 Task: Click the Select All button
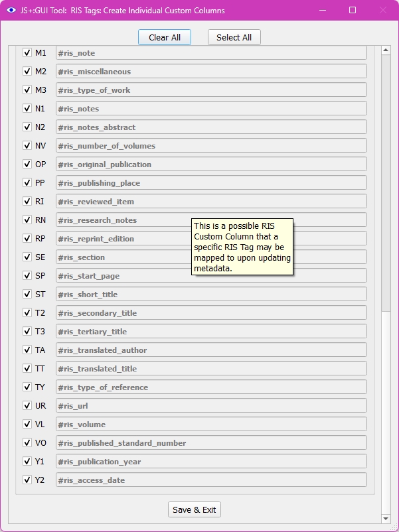coord(234,37)
